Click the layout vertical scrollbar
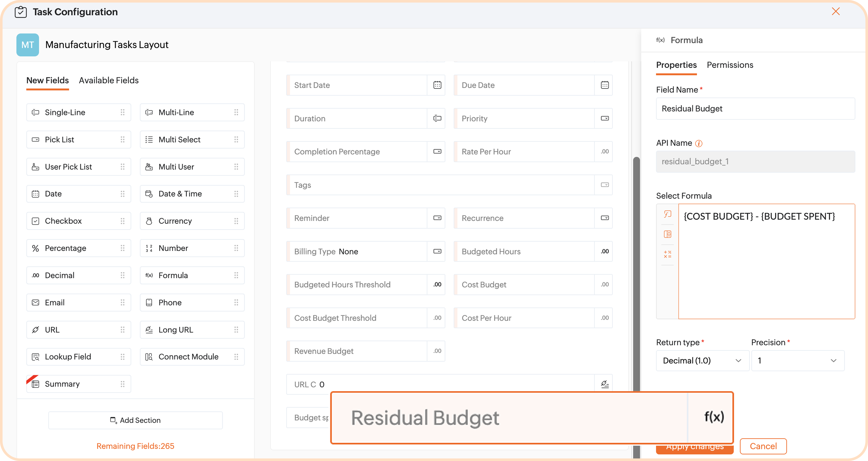 636,269
